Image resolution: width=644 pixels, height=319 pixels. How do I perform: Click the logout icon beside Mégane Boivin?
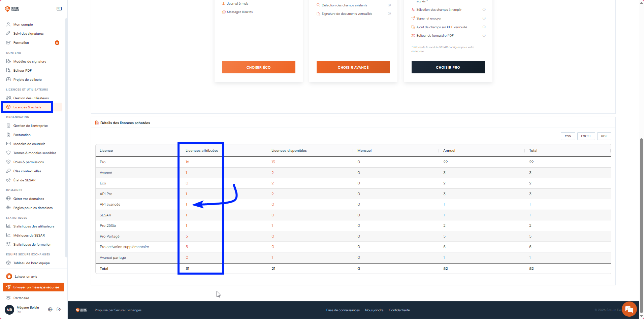point(59,309)
